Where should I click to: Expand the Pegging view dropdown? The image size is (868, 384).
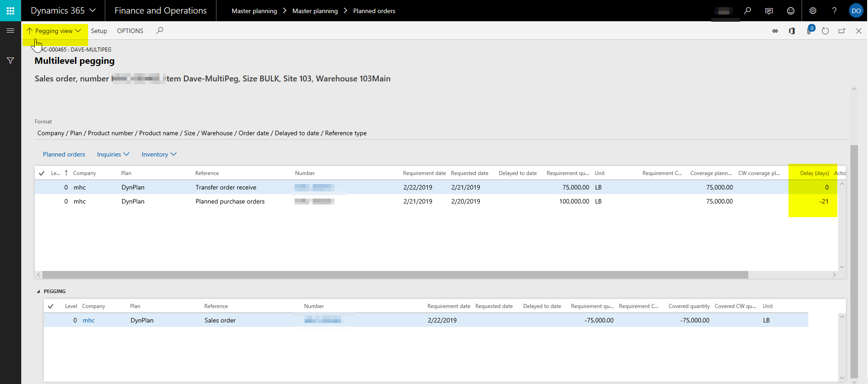(x=54, y=31)
